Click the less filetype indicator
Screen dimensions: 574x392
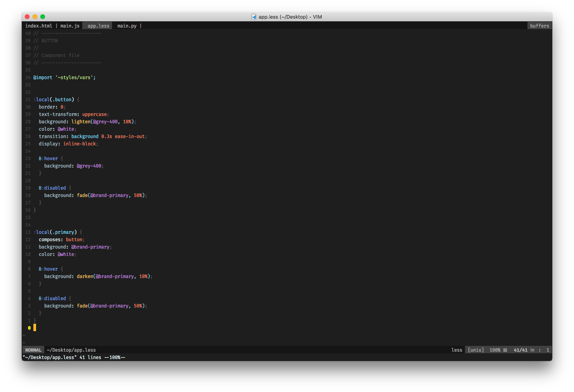point(457,350)
